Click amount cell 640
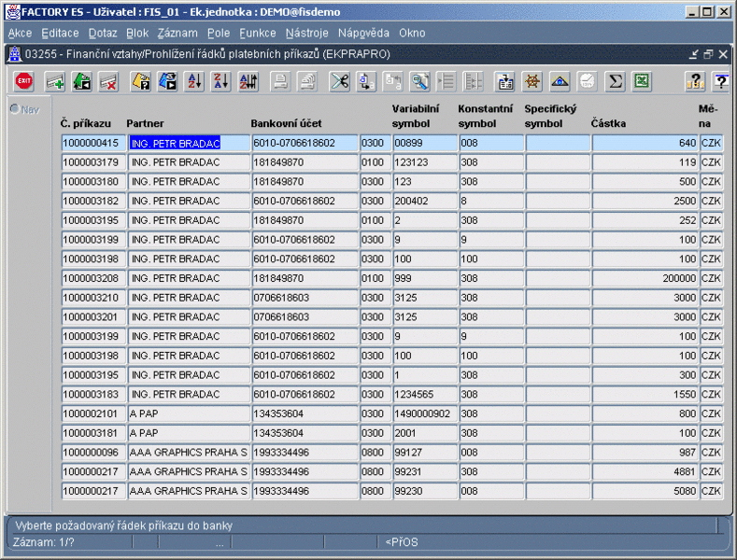The height and width of the screenshot is (560, 737). (x=645, y=143)
